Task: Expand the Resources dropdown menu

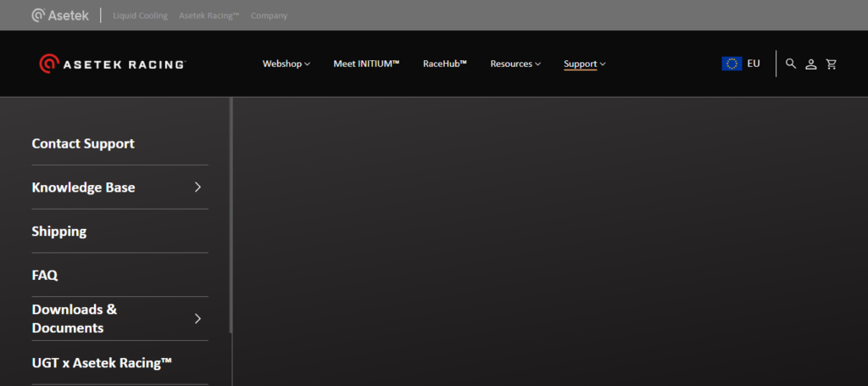Action: (515, 64)
